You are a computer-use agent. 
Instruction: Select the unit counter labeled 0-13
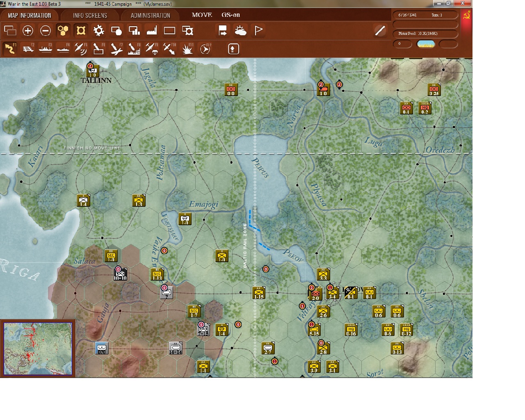(x=397, y=348)
